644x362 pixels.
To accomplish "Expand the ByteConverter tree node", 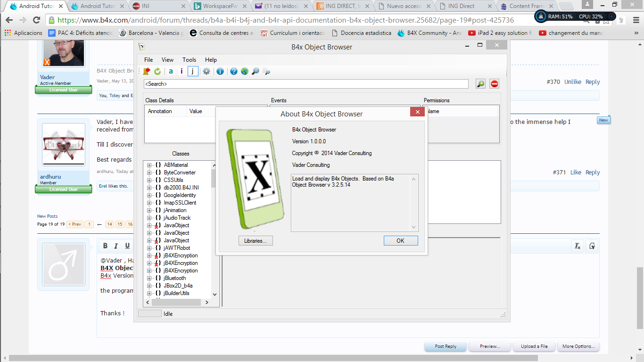I will click(149, 173).
